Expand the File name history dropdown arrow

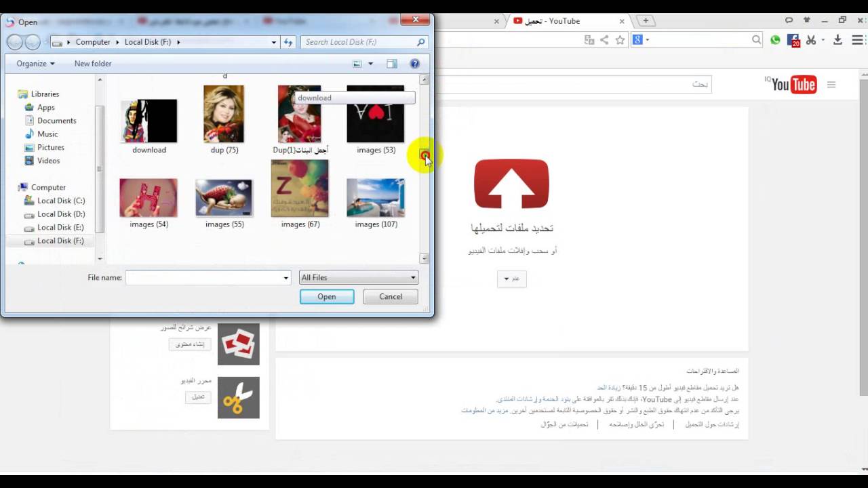click(285, 277)
